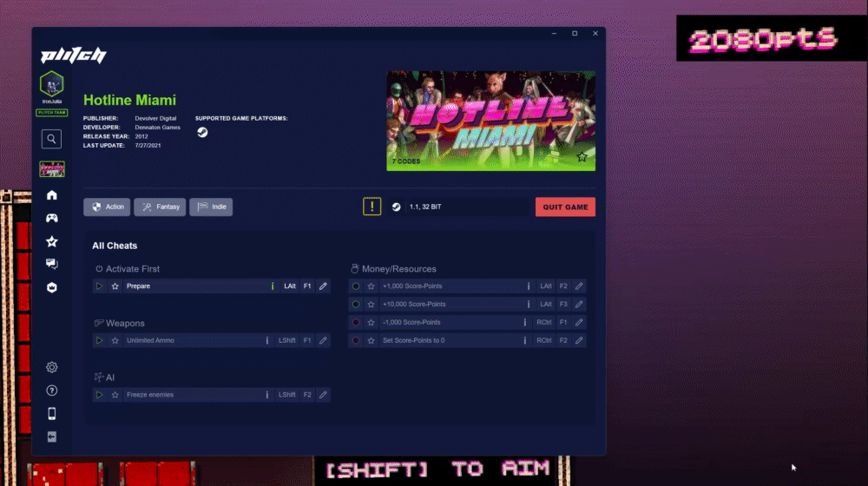Edit hotkey for Freeze enemies pencil icon
The image size is (868, 486).
(x=323, y=395)
